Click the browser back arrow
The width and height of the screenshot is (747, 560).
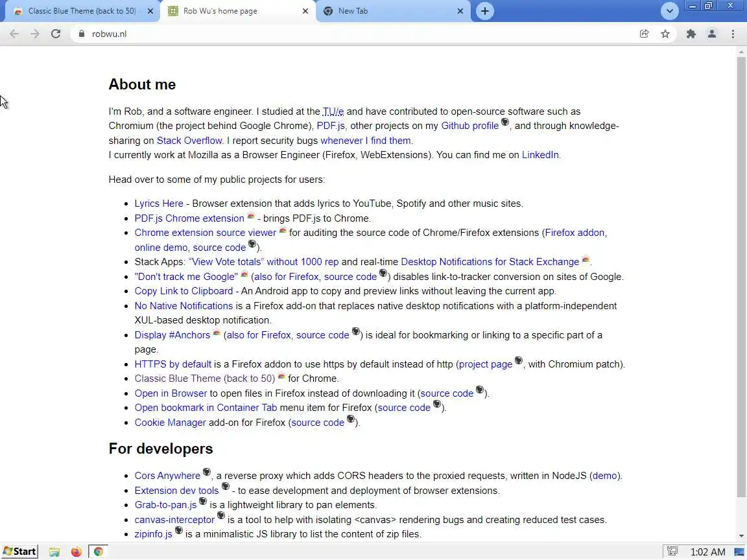point(14,34)
